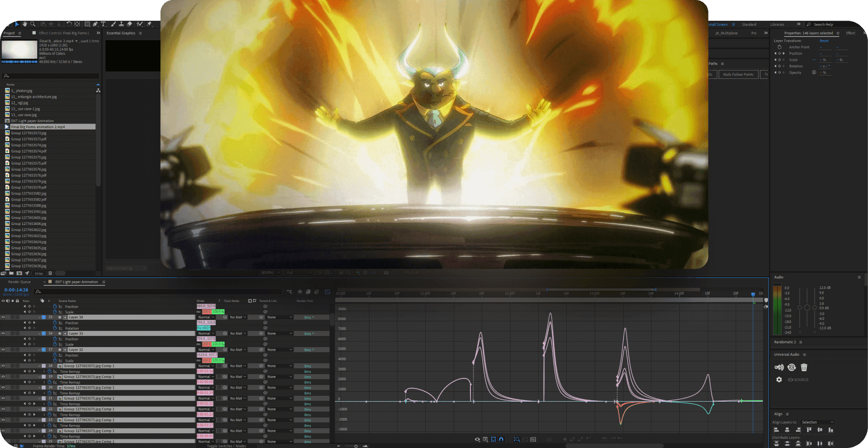Collapse Layer 33 properties
The image size is (868, 448).
point(39,333)
